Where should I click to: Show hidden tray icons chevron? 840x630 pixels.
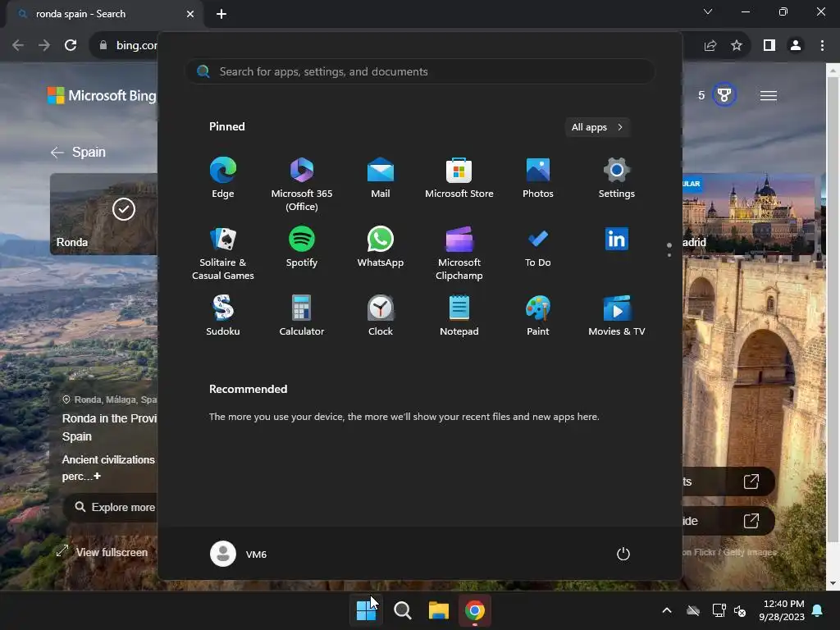tap(667, 610)
